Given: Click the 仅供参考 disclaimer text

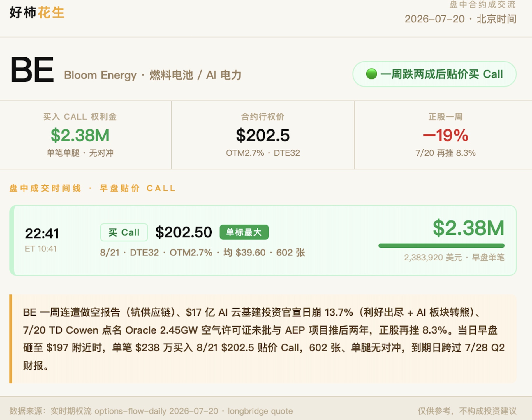Looking at the screenshot, I should [467, 411].
